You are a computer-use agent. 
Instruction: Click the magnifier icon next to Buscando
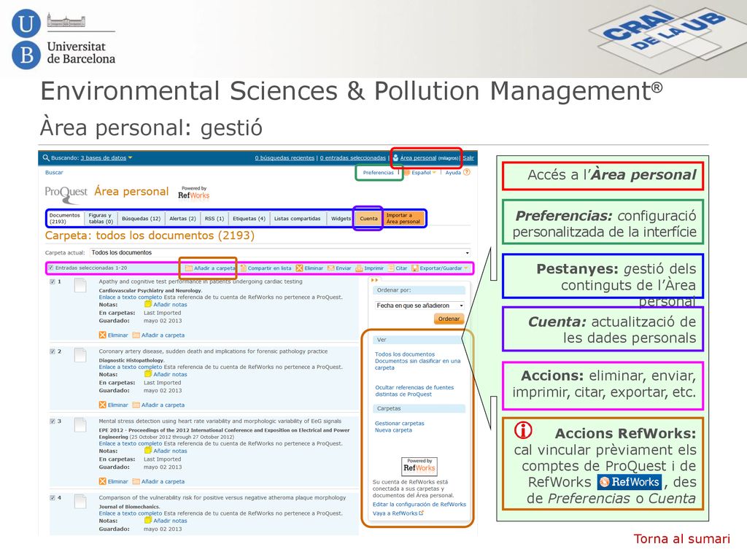pos(46,157)
